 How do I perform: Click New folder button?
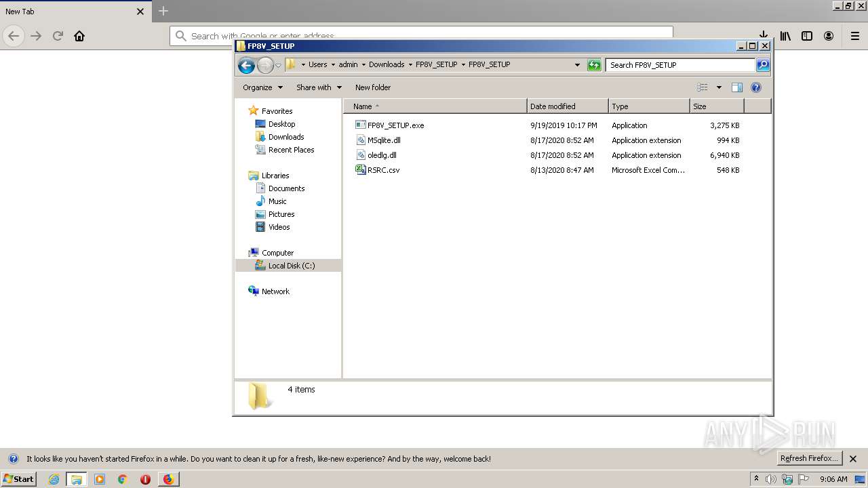[x=373, y=87]
